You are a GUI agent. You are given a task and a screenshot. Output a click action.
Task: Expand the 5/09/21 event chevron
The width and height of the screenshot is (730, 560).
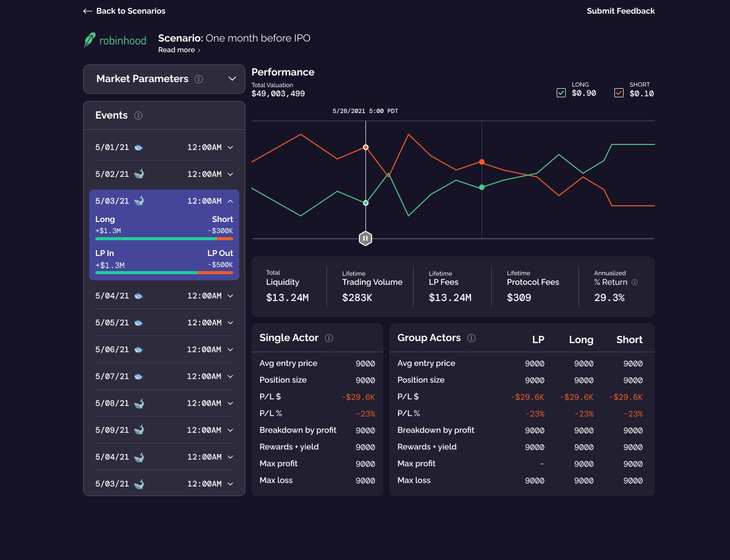(230, 430)
